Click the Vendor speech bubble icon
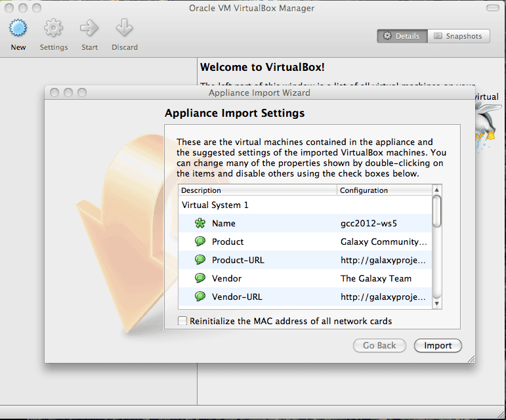Screen dimensions: 506x420 200,278
